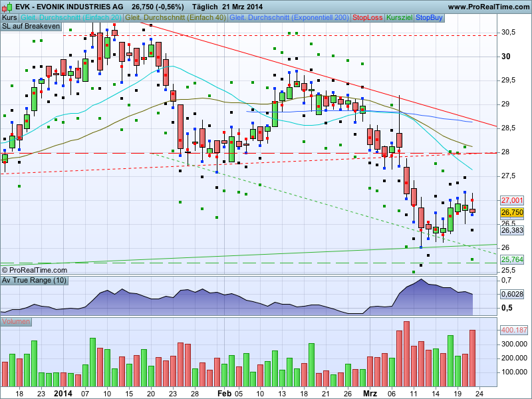Click the 400.187 volume value tag
Image resolution: width=532 pixels, height=399 pixels.
point(514,330)
